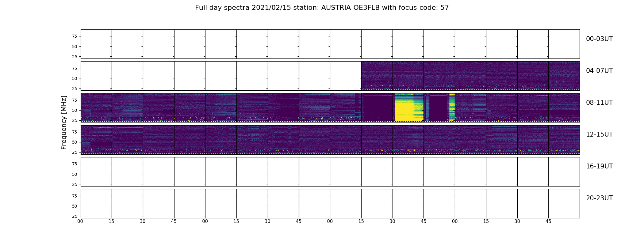Image resolution: width=644 pixels, height=245 pixels.
Task: Click the "25" frequency tick of the 16-19UT row
Action: 75,184
